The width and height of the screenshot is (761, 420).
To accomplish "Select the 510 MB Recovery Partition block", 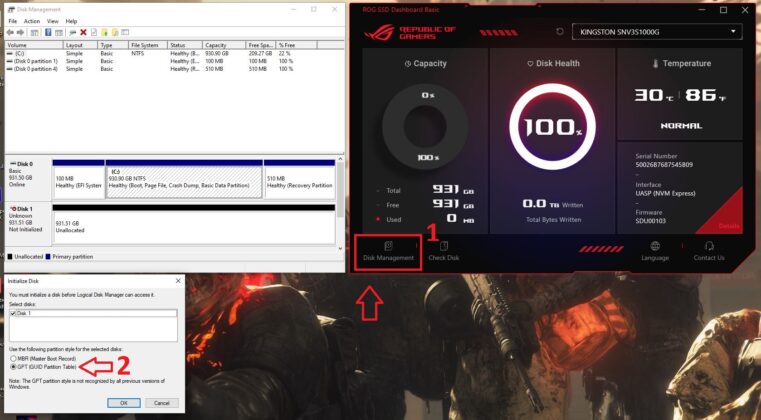I will [x=299, y=182].
